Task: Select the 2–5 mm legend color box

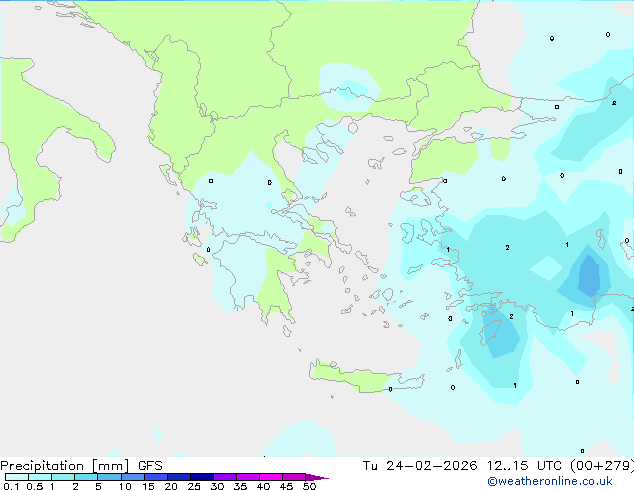Action: click(86, 477)
